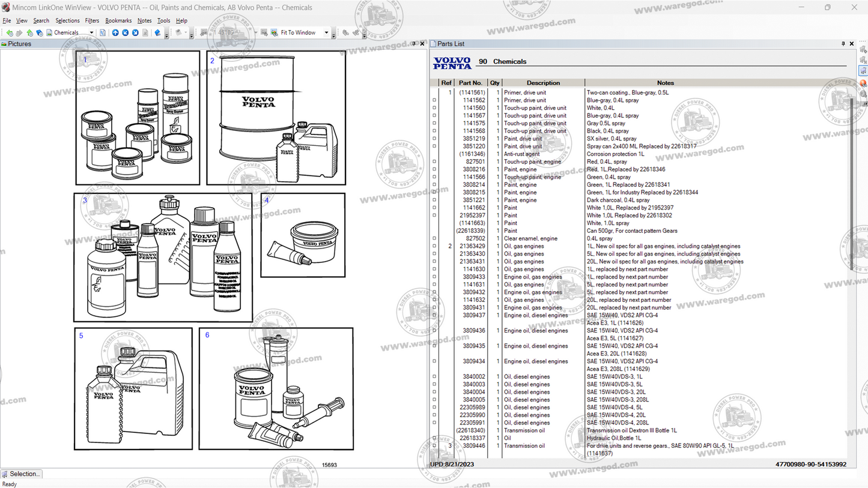Close the Pictures panel
This screenshot has height=488, width=868.
coord(422,44)
